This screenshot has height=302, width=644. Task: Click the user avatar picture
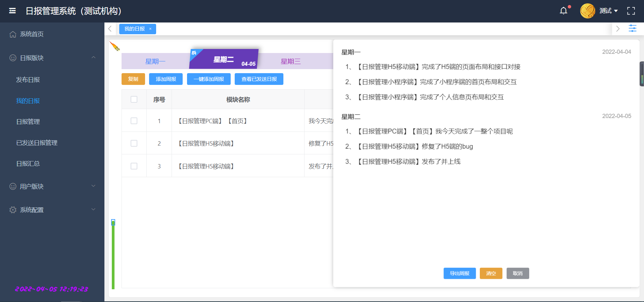[587, 10]
